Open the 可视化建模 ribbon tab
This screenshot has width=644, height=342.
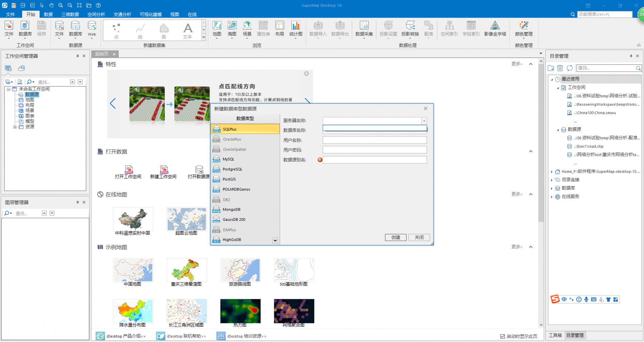coord(151,14)
